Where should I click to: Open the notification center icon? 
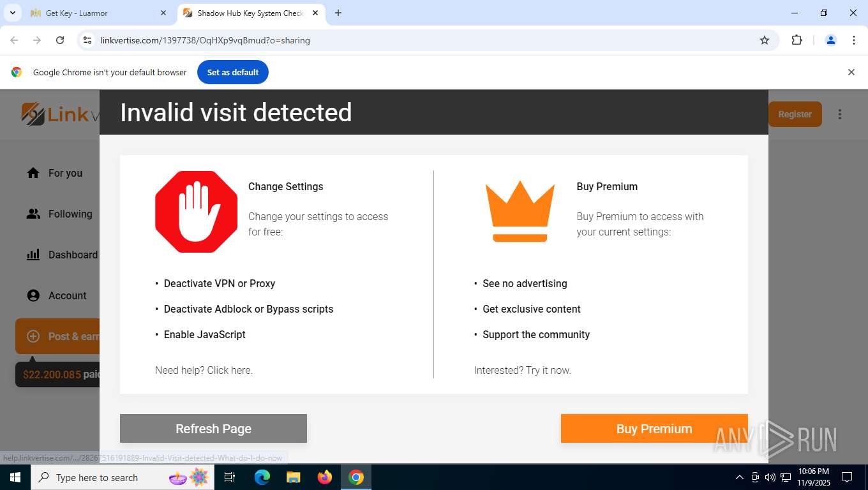847,477
